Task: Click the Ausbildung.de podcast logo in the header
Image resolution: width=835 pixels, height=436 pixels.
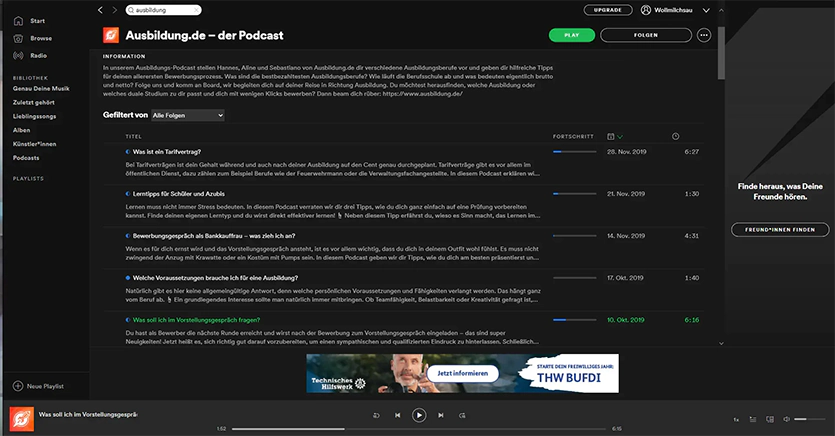Action: coord(111,35)
